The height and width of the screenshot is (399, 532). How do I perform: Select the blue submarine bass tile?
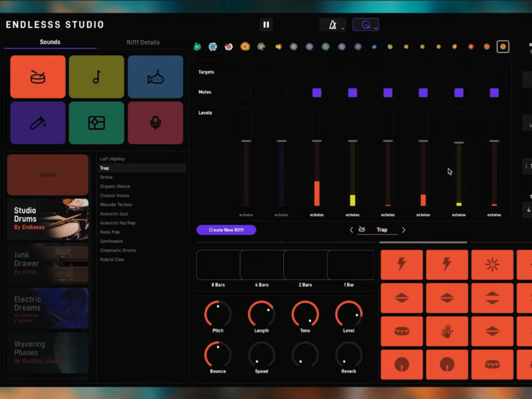[155, 77]
